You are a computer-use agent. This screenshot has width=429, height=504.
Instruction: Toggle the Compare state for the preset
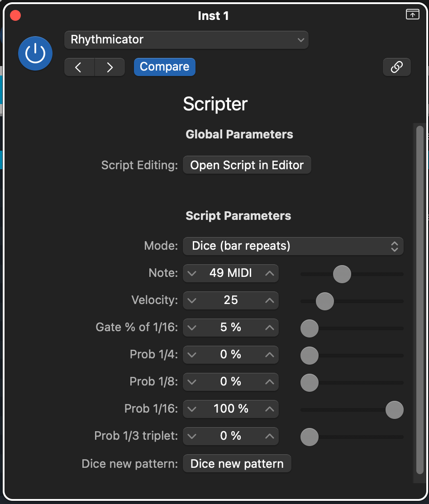(x=164, y=67)
